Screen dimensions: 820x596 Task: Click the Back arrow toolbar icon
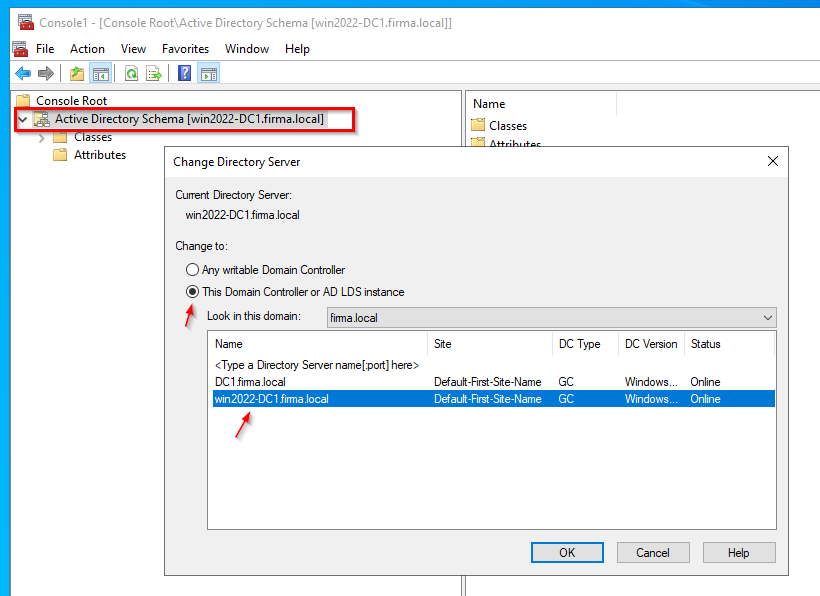point(23,73)
